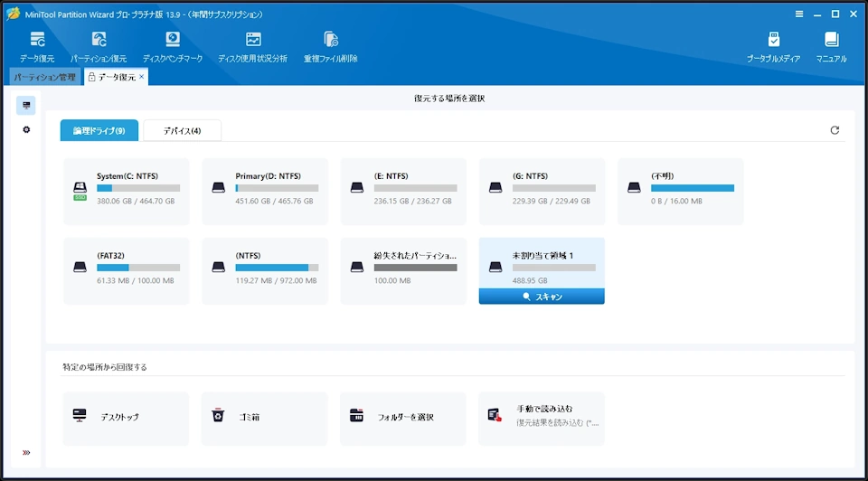Select System(C: NTFS) drive card
This screenshot has width=868, height=481.
click(127, 192)
